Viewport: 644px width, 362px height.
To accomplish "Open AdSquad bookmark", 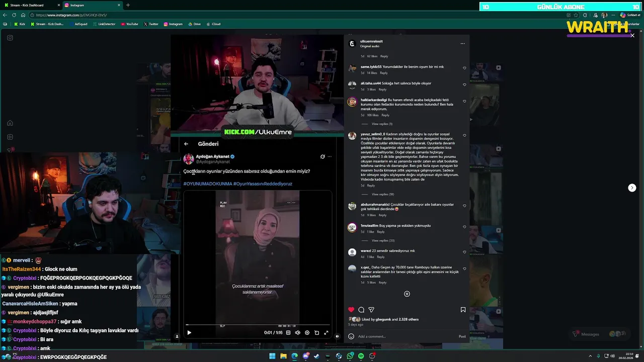I will click(78, 24).
